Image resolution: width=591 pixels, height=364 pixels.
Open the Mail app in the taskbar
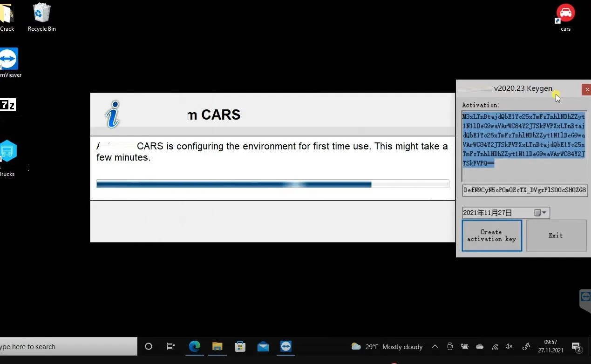pos(263,346)
